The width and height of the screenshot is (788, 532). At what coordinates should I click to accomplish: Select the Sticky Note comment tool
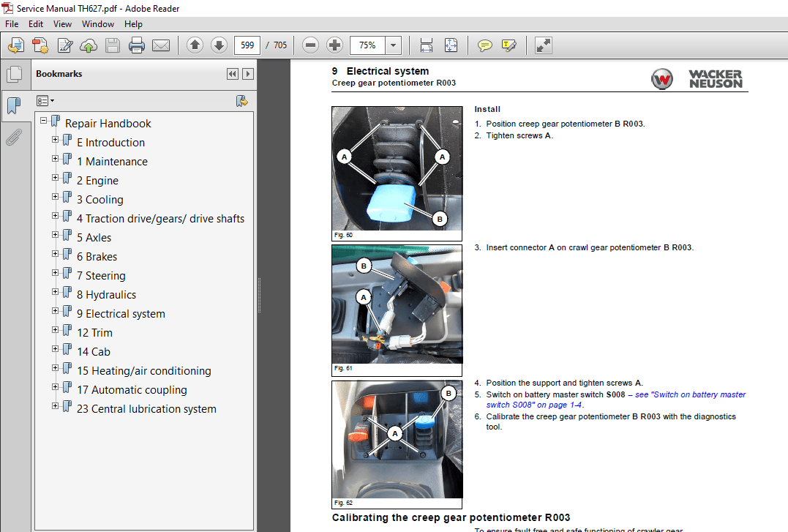click(484, 45)
